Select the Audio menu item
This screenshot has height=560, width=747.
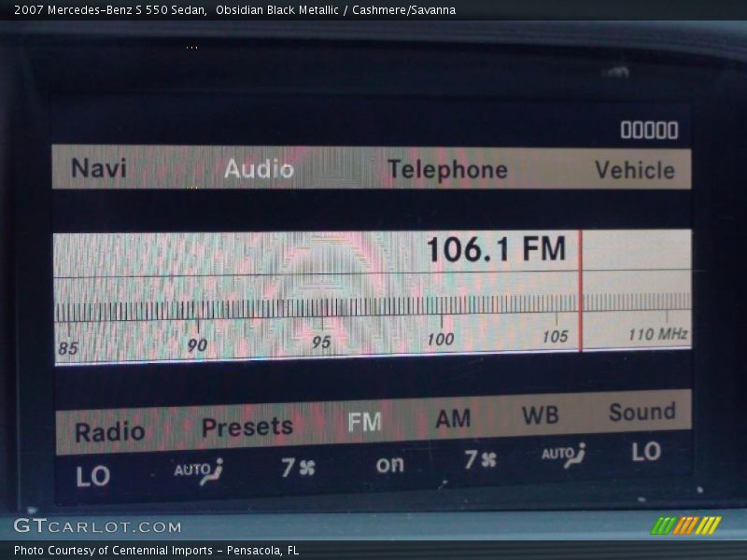(x=259, y=169)
